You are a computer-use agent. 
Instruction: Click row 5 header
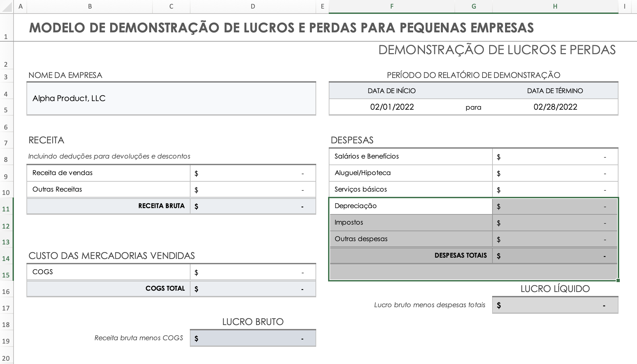coord(6,110)
